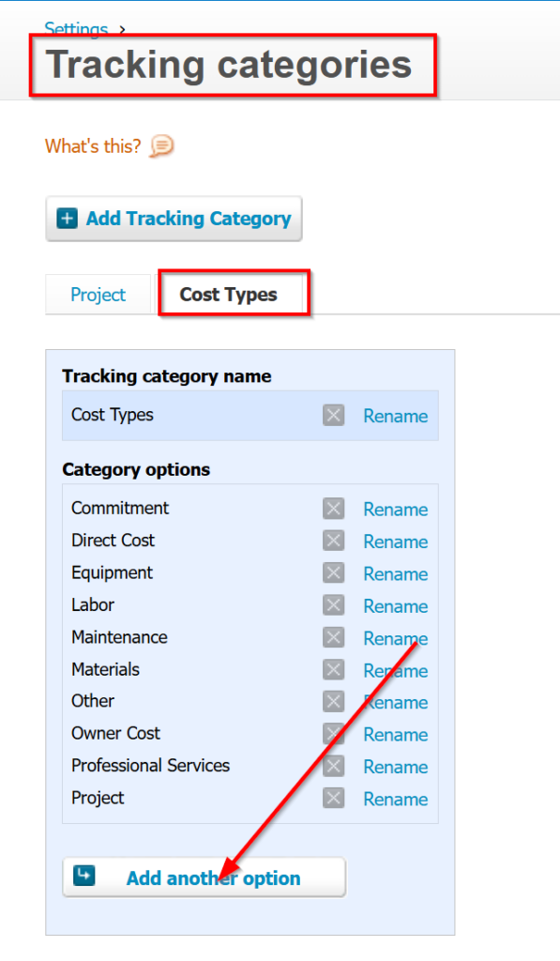
Task: Select the Cost Types tab
Action: pos(229,295)
